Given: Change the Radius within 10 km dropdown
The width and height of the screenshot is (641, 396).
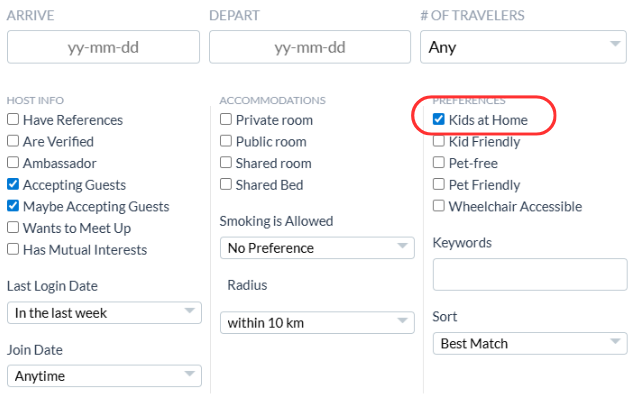Looking at the screenshot, I should 317,323.
